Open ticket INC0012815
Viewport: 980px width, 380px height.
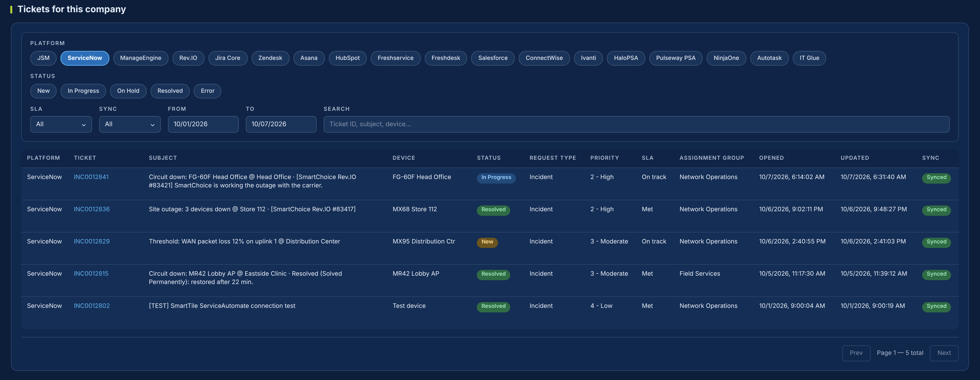91,274
